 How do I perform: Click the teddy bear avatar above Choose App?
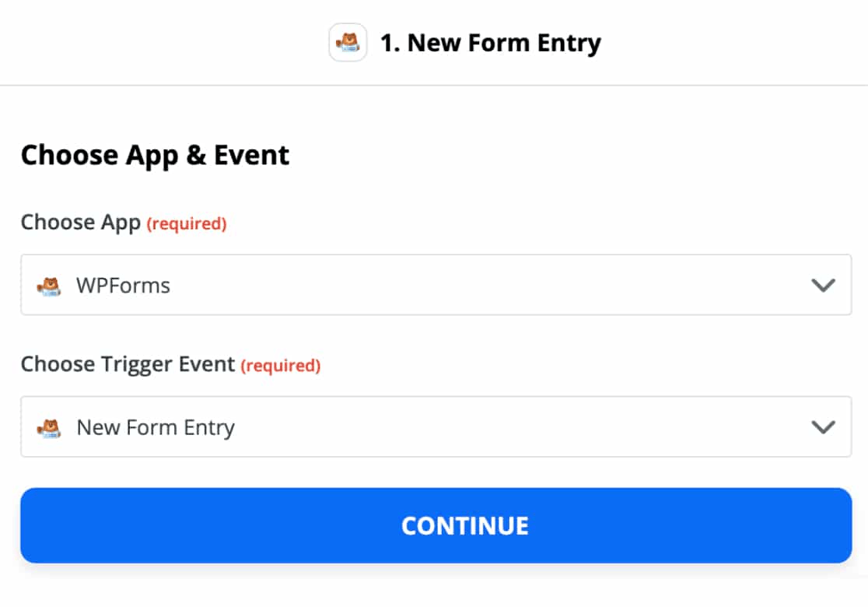348,42
